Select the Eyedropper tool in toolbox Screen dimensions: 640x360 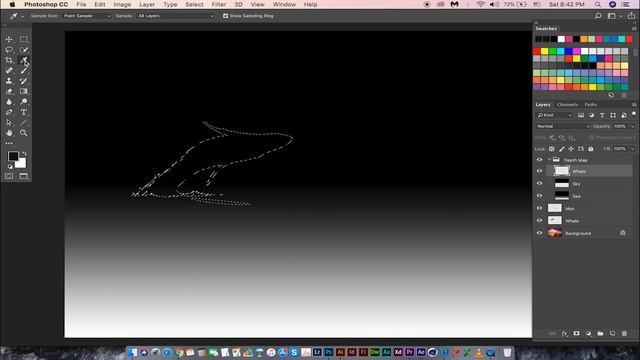point(24,60)
